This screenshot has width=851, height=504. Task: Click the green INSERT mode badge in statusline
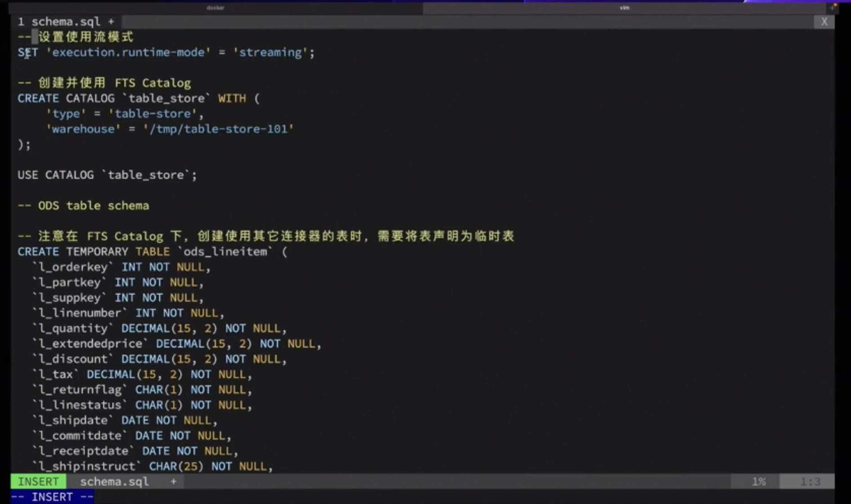coord(38,481)
